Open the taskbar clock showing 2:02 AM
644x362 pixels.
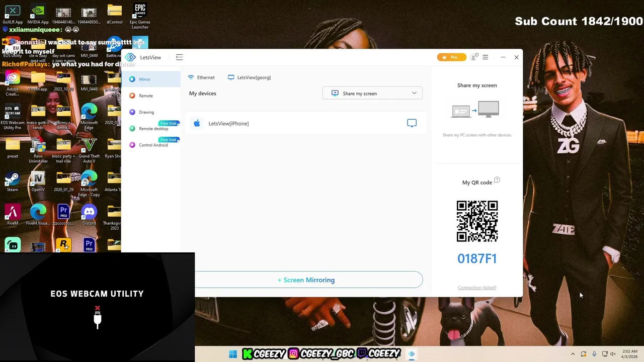pos(629,354)
